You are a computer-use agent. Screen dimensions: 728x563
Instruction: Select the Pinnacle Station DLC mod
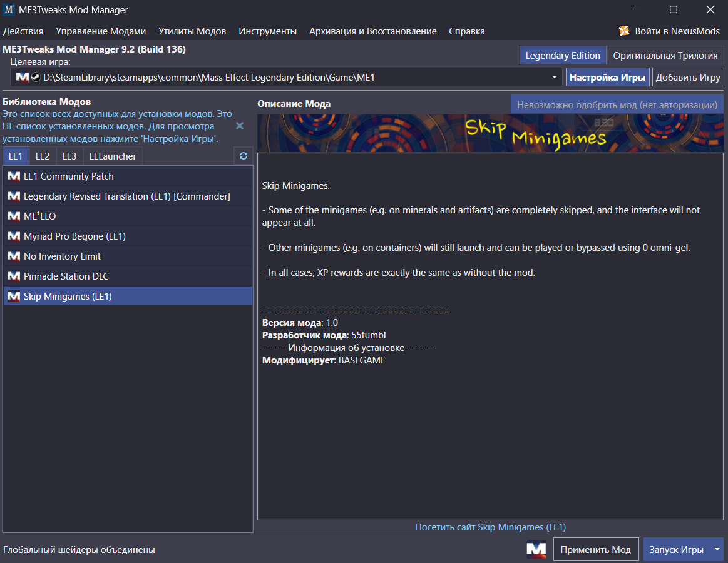[x=128, y=276]
